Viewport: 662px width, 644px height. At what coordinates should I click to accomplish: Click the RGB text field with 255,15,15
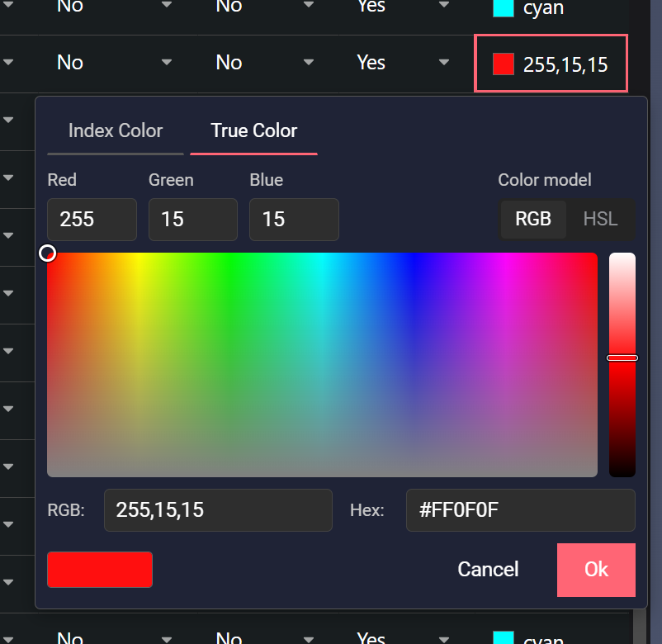click(x=218, y=510)
